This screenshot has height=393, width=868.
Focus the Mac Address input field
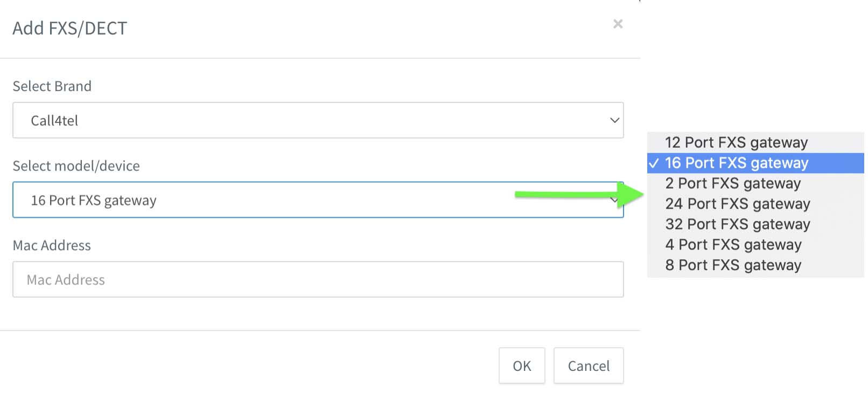(x=318, y=279)
